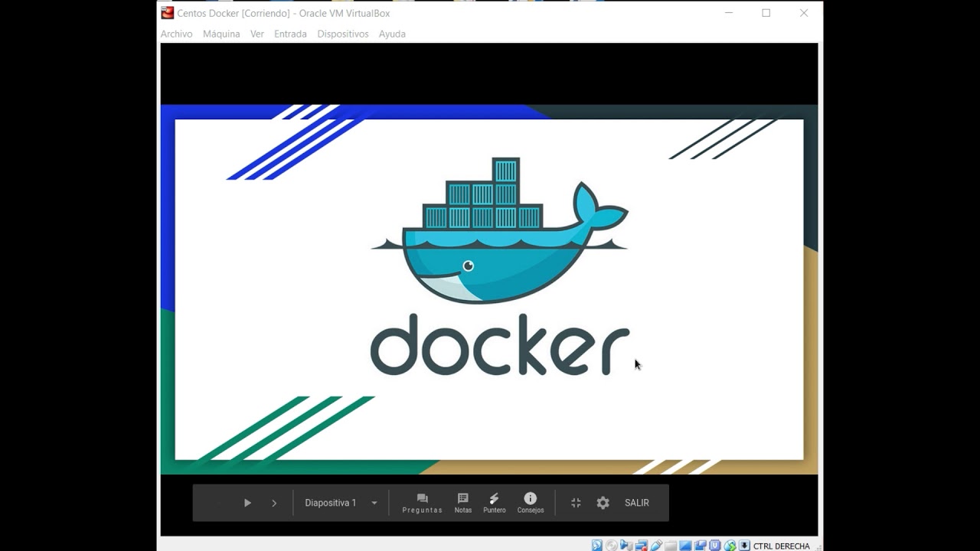The width and height of the screenshot is (980, 551).
Task: Click the Docker whale logo on the slide
Action: click(x=500, y=230)
